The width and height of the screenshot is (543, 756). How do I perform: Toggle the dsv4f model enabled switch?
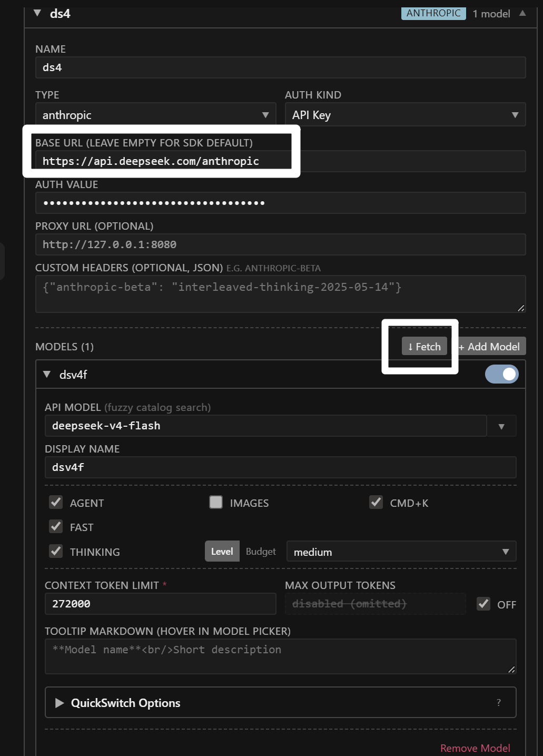coord(501,374)
